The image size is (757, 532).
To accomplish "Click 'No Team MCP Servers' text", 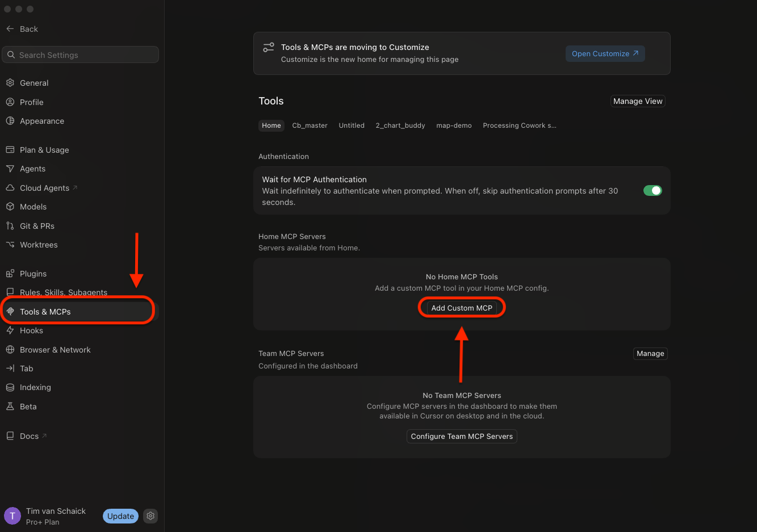I will [462, 395].
